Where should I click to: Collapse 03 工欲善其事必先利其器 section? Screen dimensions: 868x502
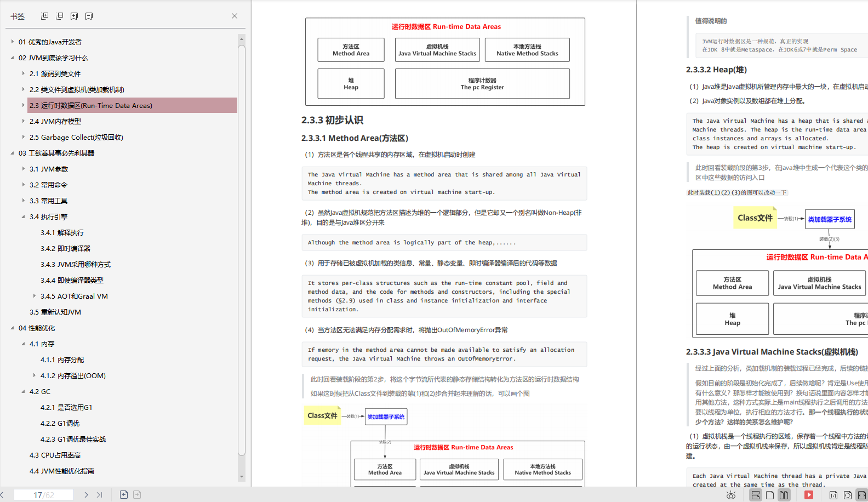[13, 153]
